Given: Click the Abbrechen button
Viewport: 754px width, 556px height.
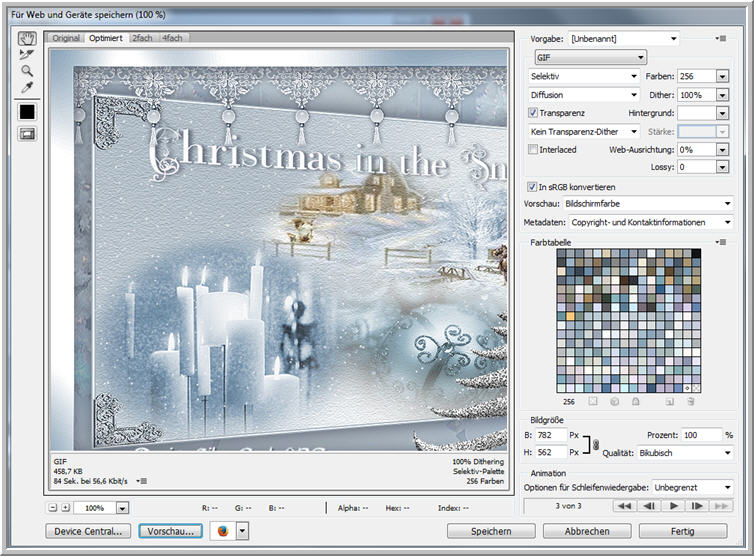Looking at the screenshot, I should pos(587,531).
